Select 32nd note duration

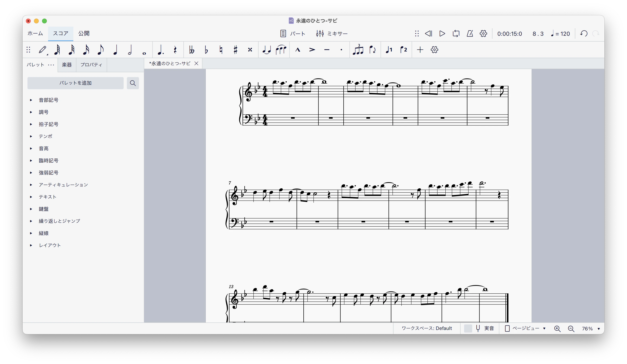click(x=72, y=50)
